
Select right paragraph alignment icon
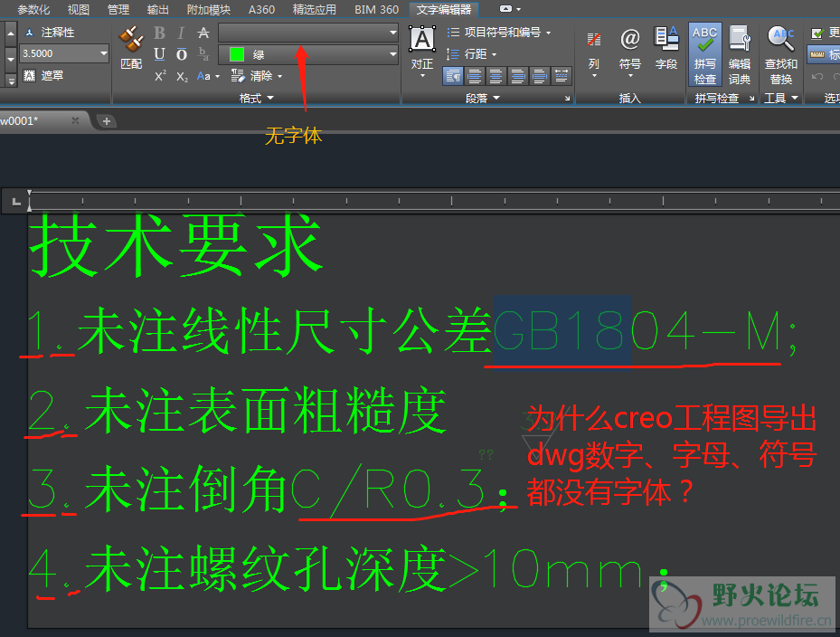click(x=518, y=76)
